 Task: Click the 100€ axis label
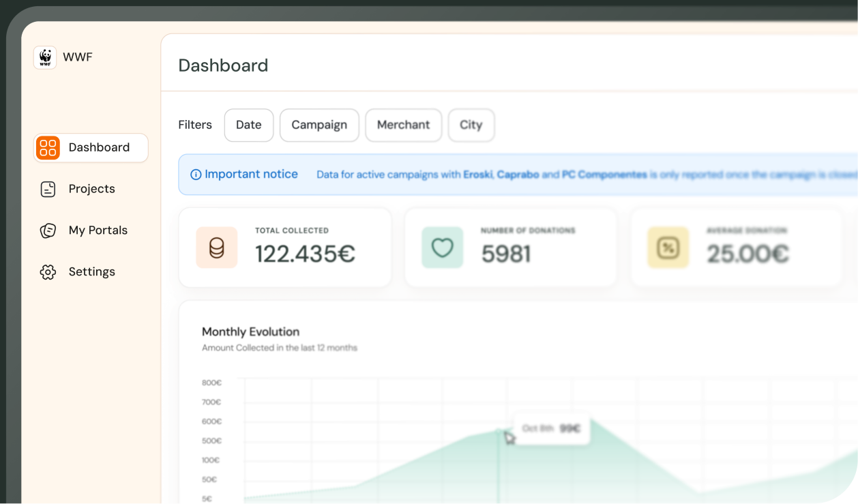(210, 460)
